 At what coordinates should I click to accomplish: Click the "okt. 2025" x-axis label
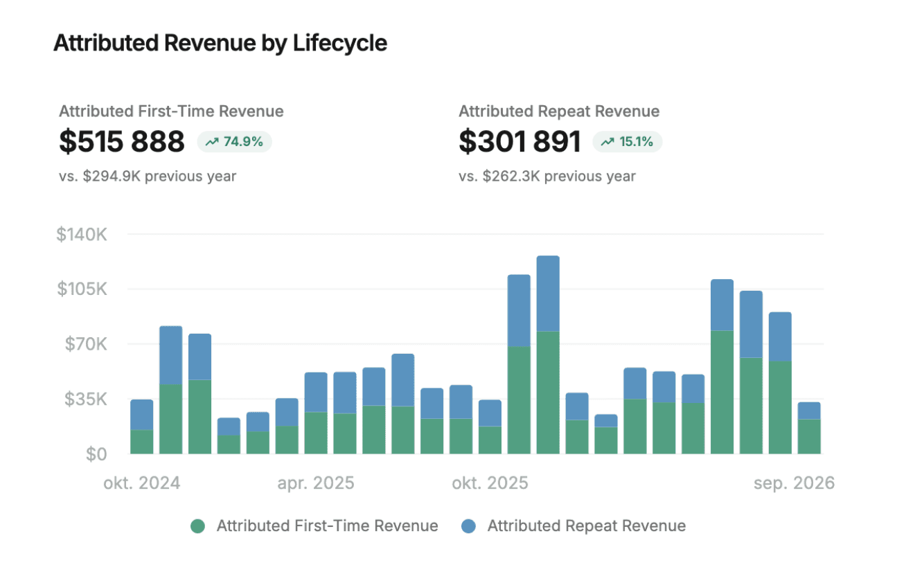tap(490, 483)
